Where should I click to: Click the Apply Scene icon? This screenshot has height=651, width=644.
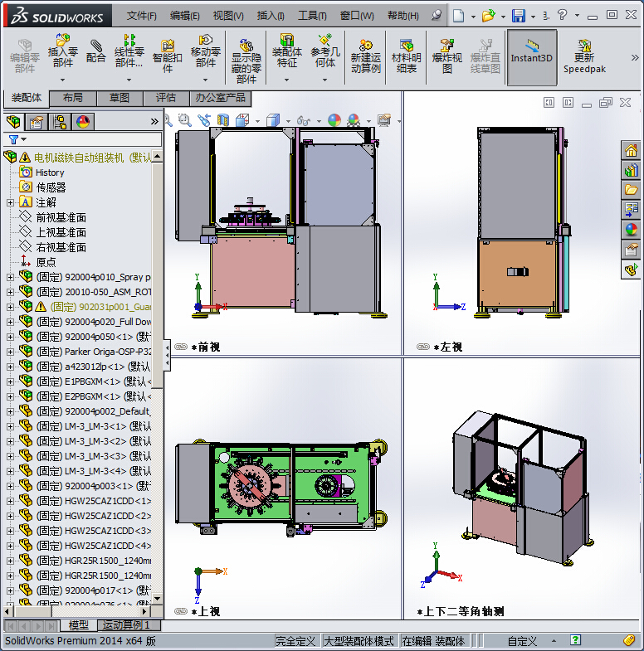click(354, 120)
